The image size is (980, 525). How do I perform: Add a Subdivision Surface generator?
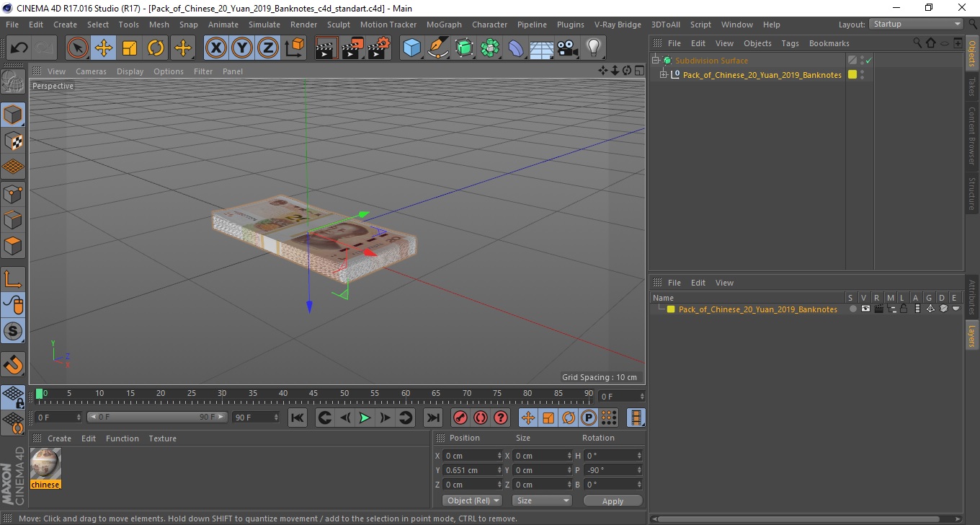(464, 48)
